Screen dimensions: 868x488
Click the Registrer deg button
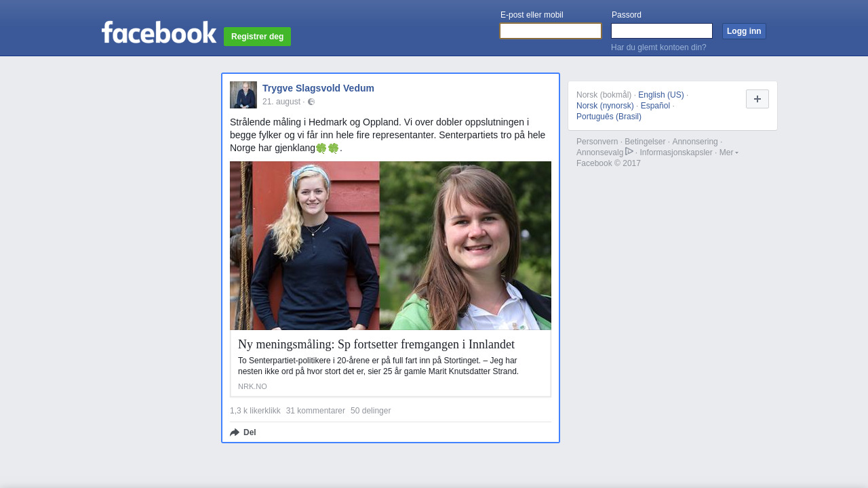(x=257, y=37)
